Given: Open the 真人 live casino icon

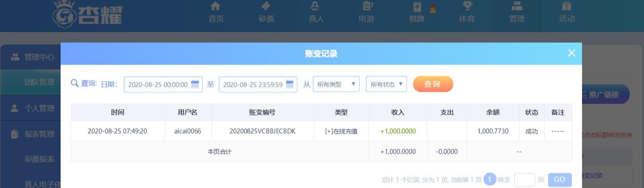Looking at the screenshot, I should pos(316,6).
